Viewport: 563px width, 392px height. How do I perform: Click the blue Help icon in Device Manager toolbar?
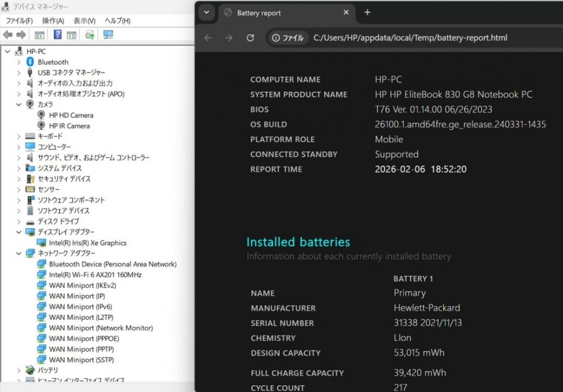(x=57, y=35)
